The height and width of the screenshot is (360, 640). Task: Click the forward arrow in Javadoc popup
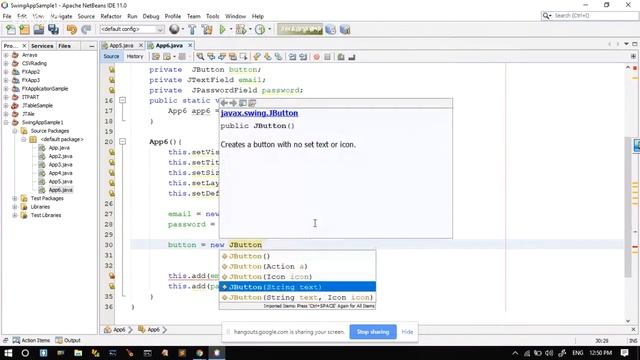click(233, 103)
